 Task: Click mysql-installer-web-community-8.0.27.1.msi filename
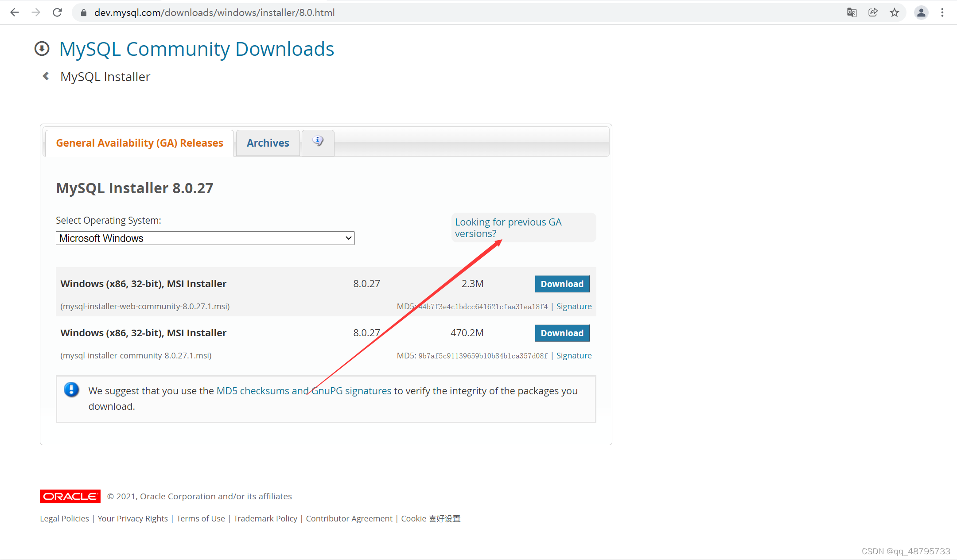[x=145, y=307]
